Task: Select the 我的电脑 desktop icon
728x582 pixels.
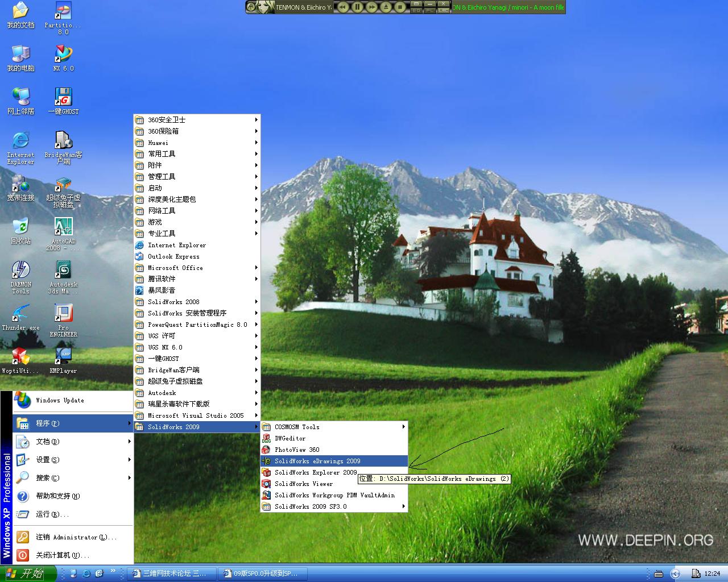Action: [20, 59]
